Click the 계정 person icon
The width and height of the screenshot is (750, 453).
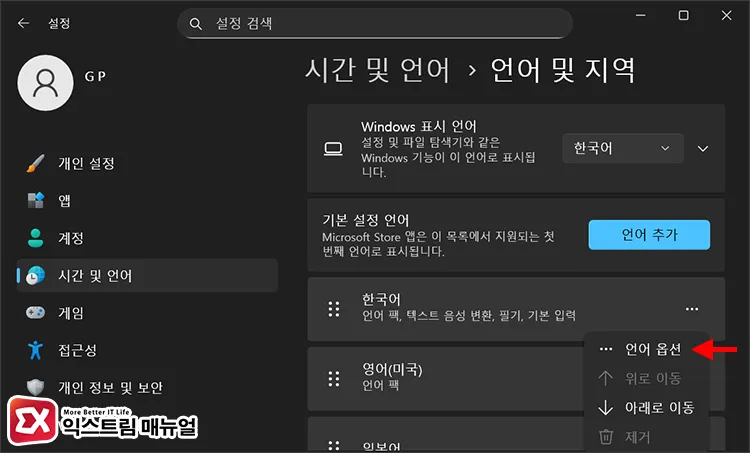click(x=35, y=238)
